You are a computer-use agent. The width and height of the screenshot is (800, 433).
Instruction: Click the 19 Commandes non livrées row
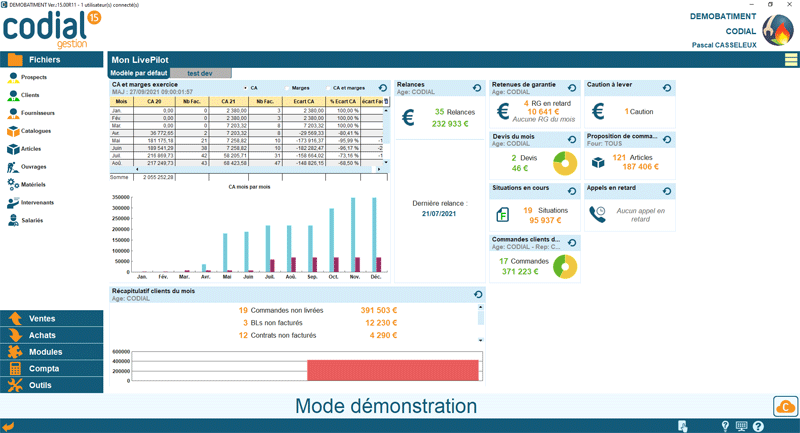[317, 310]
